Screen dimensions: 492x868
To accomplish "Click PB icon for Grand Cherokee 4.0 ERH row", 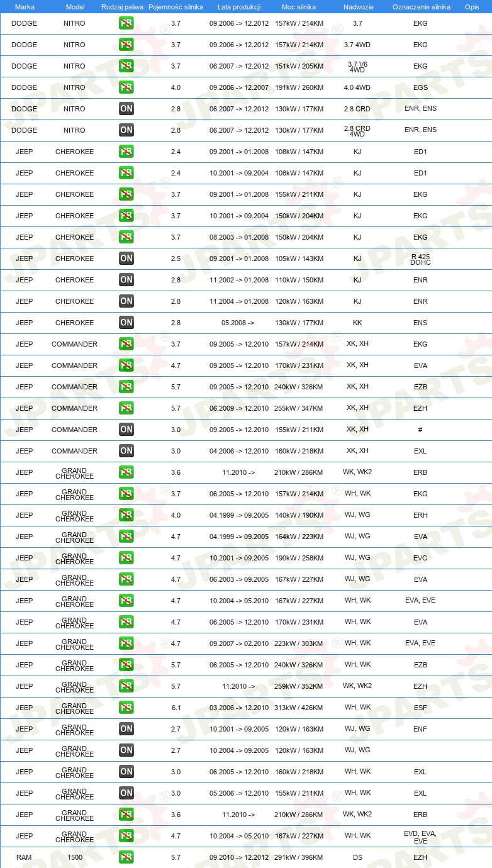I will click(x=126, y=515).
